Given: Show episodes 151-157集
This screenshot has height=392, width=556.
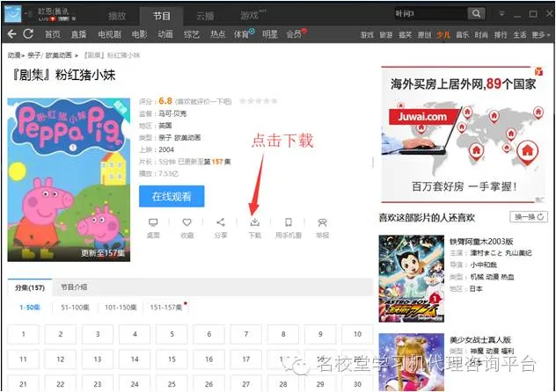Looking at the screenshot, I should (x=166, y=308).
